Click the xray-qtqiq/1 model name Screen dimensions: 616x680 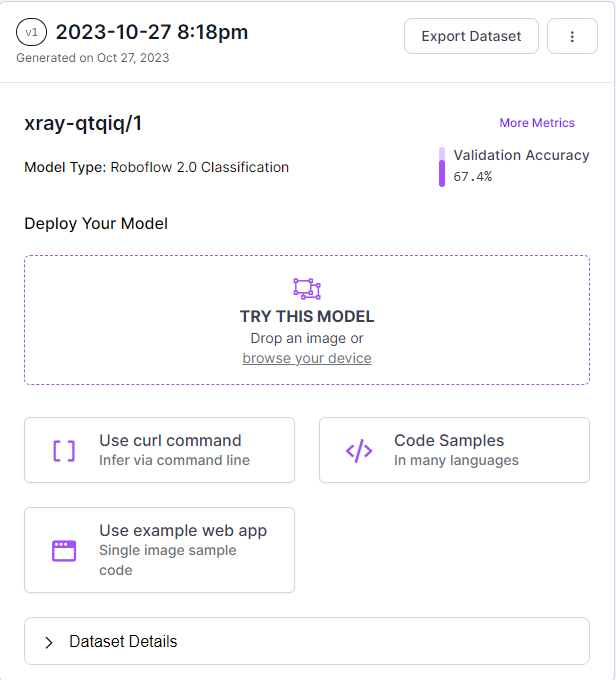83,124
